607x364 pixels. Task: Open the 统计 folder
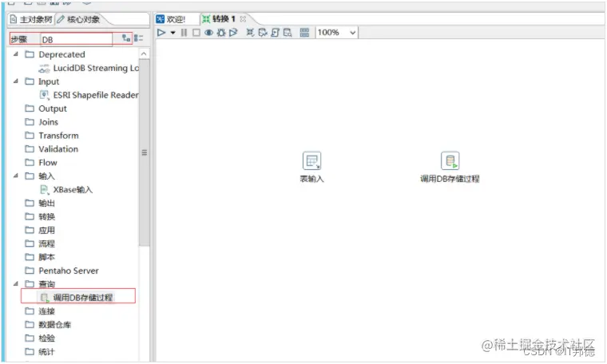click(x=40, y=351)
